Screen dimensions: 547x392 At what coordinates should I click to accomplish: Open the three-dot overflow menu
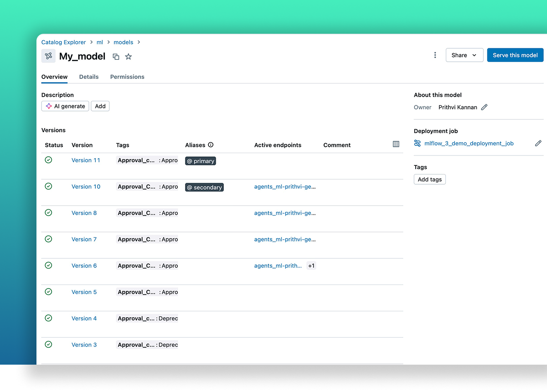pos(435,55)
